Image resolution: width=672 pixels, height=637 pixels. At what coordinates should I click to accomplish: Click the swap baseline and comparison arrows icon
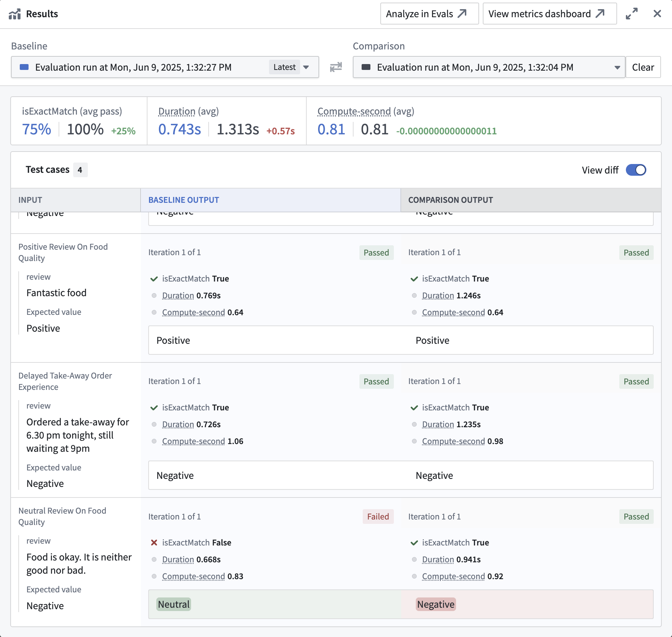tap(336, 67)
